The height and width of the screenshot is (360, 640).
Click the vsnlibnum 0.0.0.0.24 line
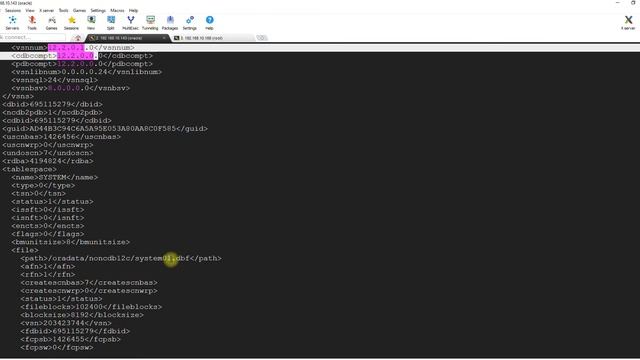click(87, 72)
